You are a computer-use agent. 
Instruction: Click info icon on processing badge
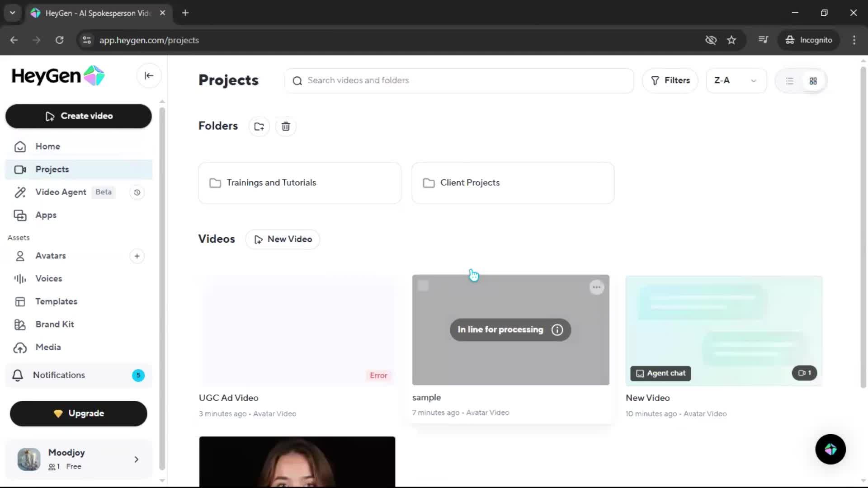pos(557,330)
